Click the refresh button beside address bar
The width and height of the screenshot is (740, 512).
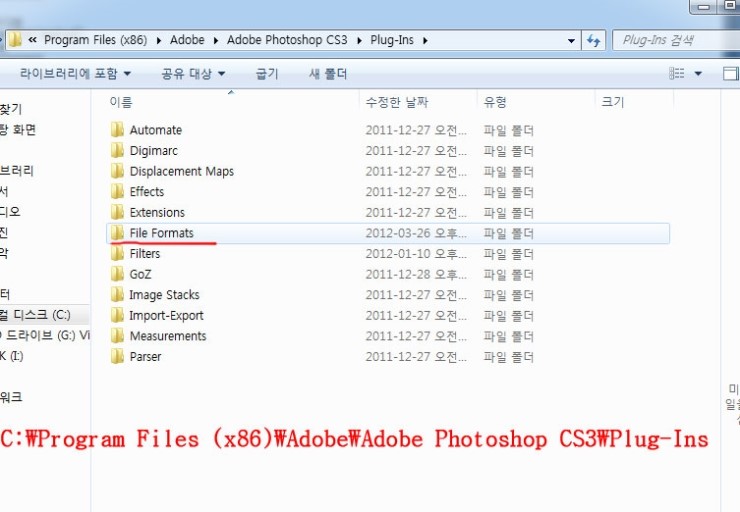point(594,41)
